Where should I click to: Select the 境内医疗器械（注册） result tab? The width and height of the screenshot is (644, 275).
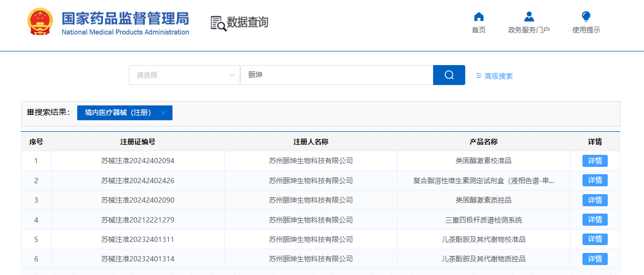coord(118,113)
